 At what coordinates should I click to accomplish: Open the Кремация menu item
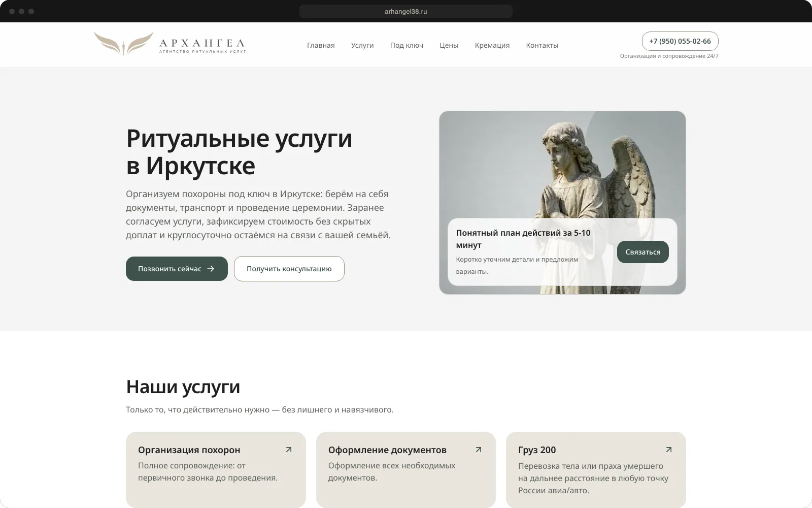point(492,45)
